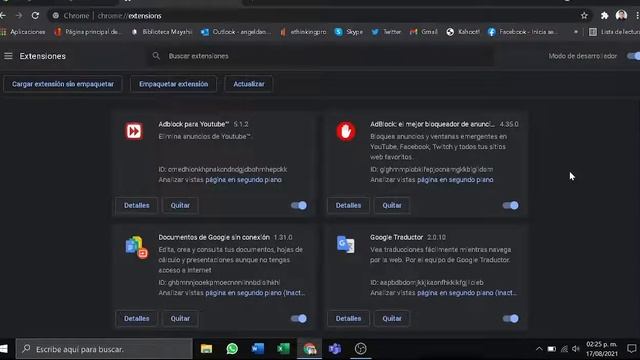Image resolution: width=640 pixels, height=360 pixels.
Task: Disable Documentos de Google sin conexión toggle
Action: pyautogui.click(x=299, y=318)
